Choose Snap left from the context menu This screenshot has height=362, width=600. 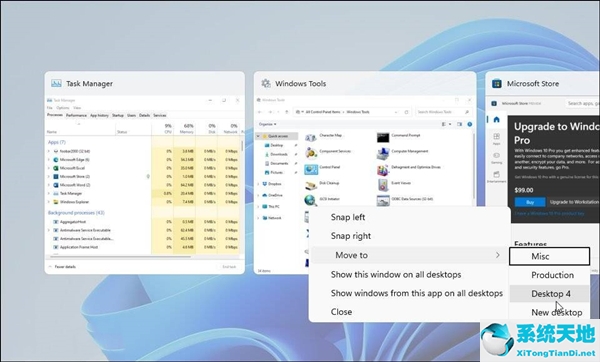(347, 217)
